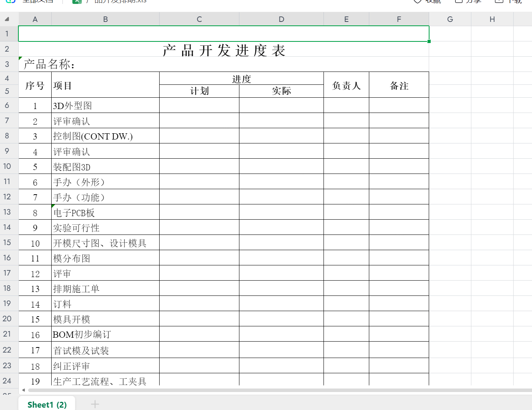Click the select-all corner triangle

pyautogui.click(x=7, y=19)
